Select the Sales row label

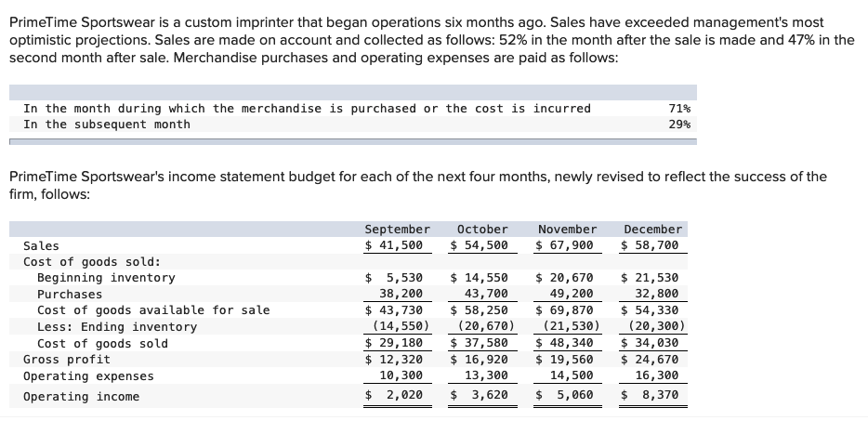41,246
